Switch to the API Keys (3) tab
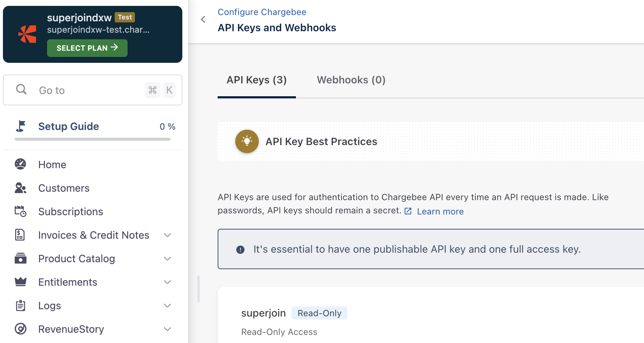Viewport: 644px width, 343px height. (x=257, y=80)
